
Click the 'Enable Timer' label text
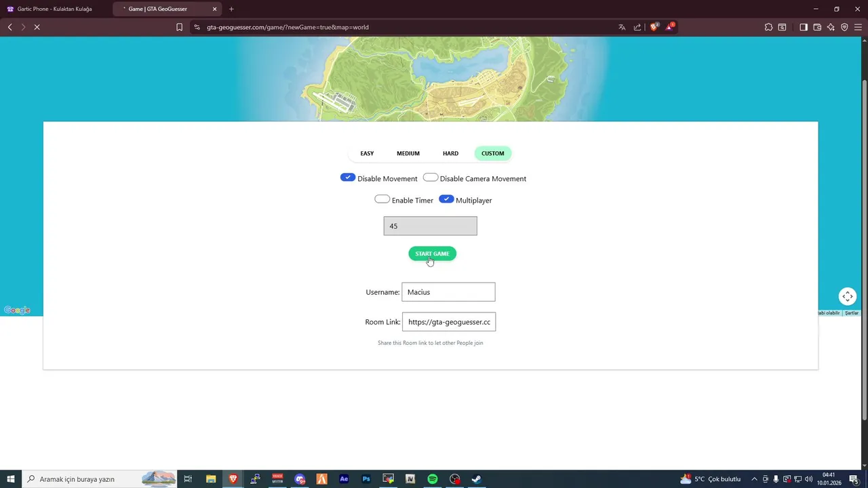point(412,201)
